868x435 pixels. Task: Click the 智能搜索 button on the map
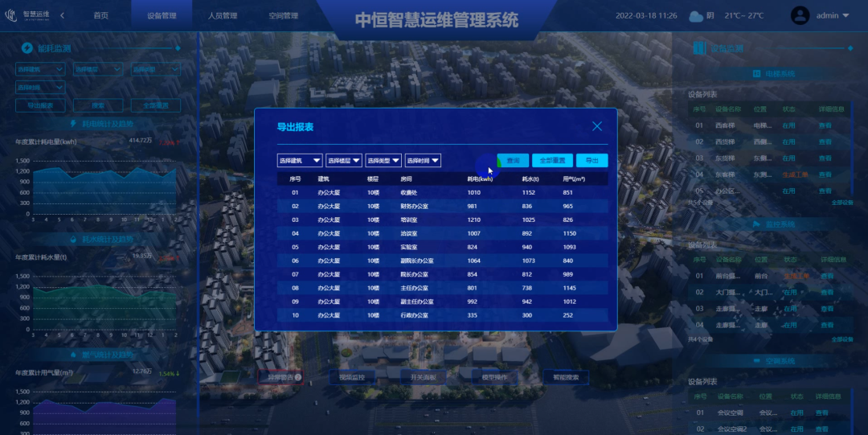coord(566,377)
